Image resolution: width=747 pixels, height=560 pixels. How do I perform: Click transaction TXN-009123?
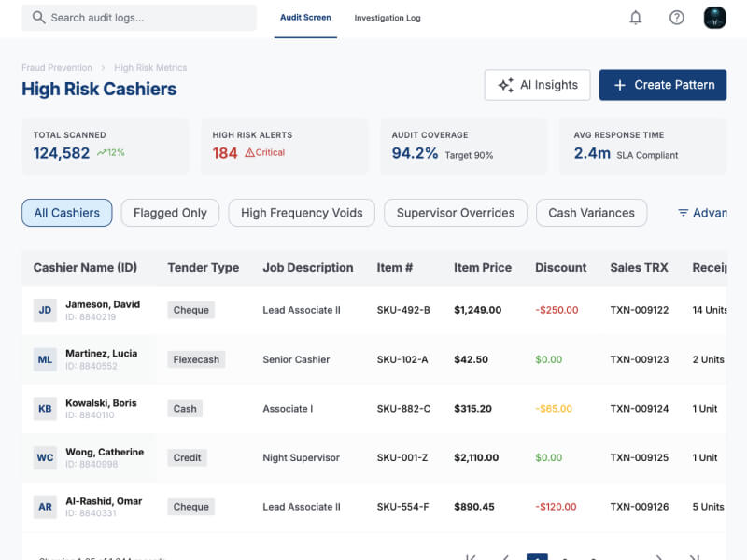640,359
